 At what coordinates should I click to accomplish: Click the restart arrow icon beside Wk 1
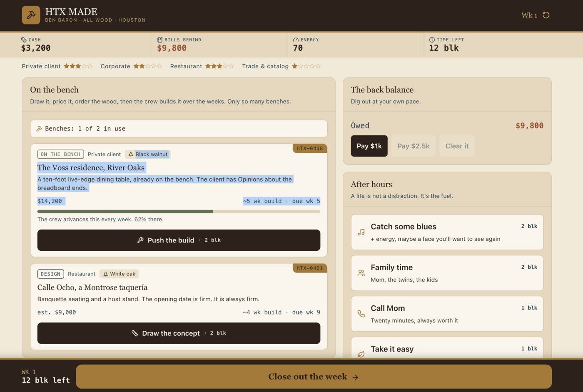coord(546,15)
